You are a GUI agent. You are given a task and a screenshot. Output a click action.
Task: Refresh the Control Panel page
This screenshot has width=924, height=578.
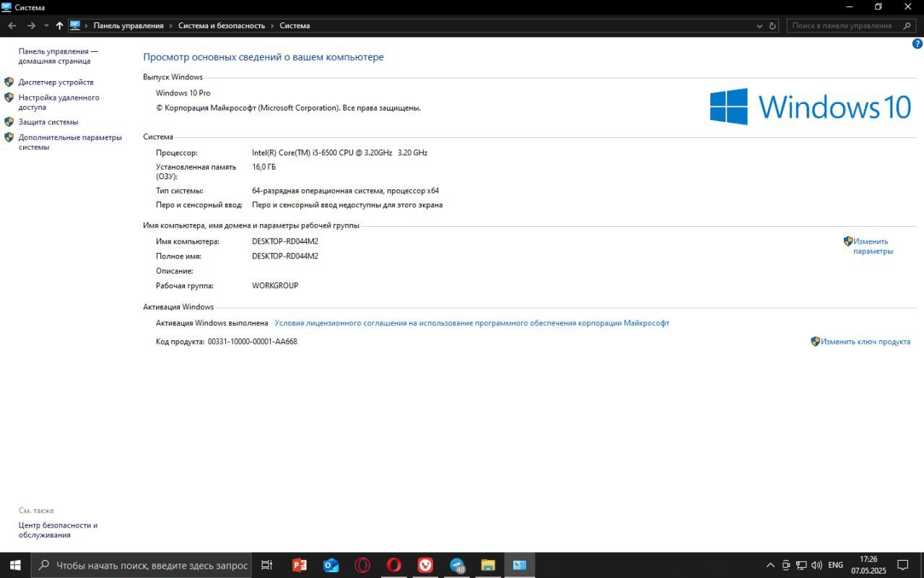point(772,25)
